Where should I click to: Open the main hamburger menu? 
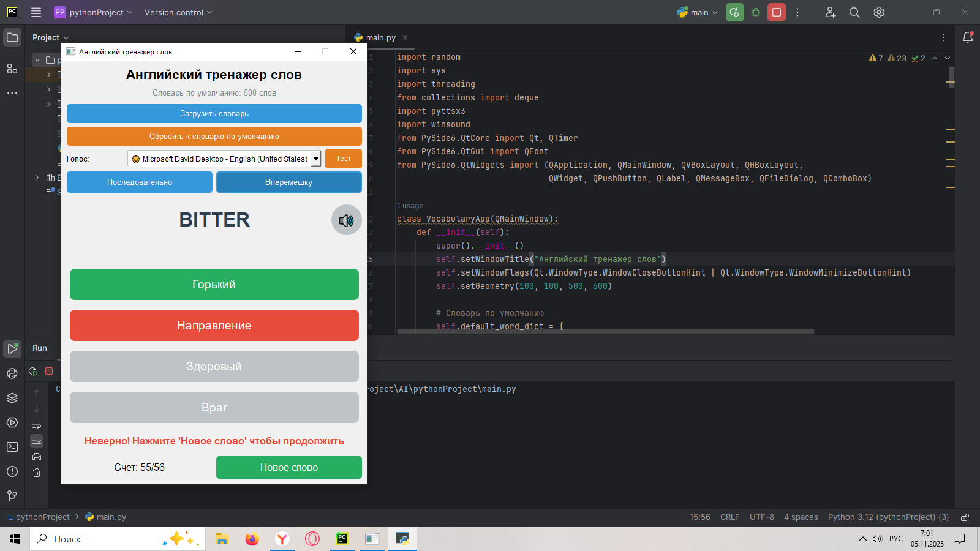(36, 12)
